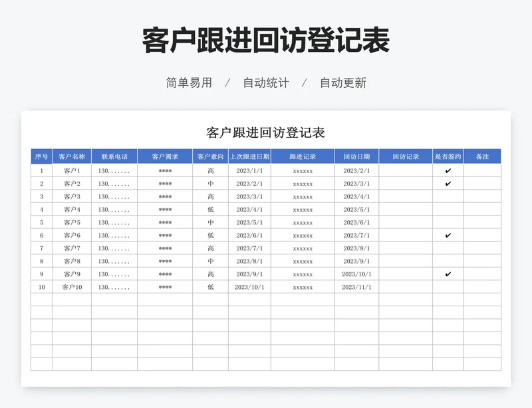Select the 上次跟进日期 header cell
Screen dimensions: 532x408
click(x=250, y=156)
